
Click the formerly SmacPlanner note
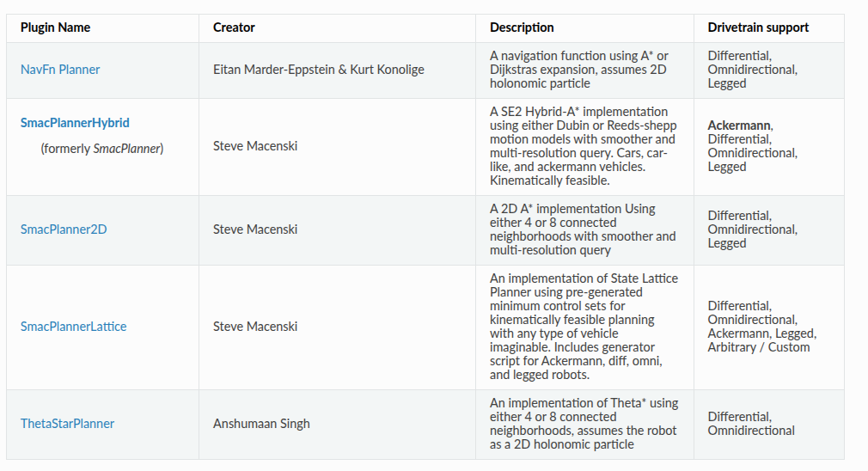click(x=102, y=149)
